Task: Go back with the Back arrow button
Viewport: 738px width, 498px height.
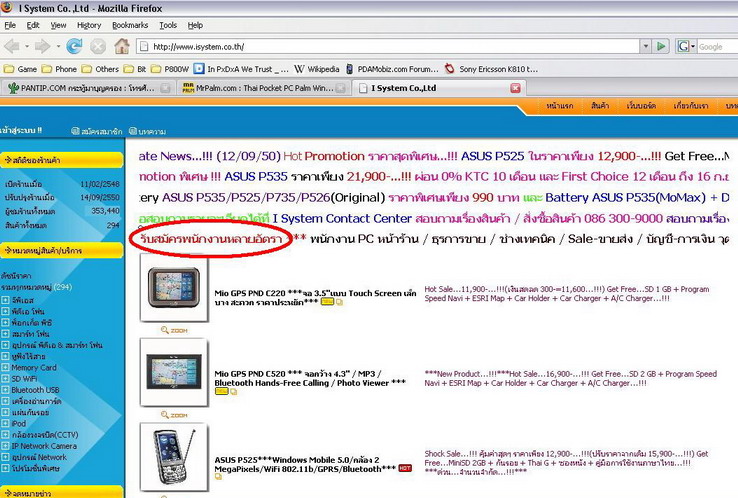Action: [12, 46]
